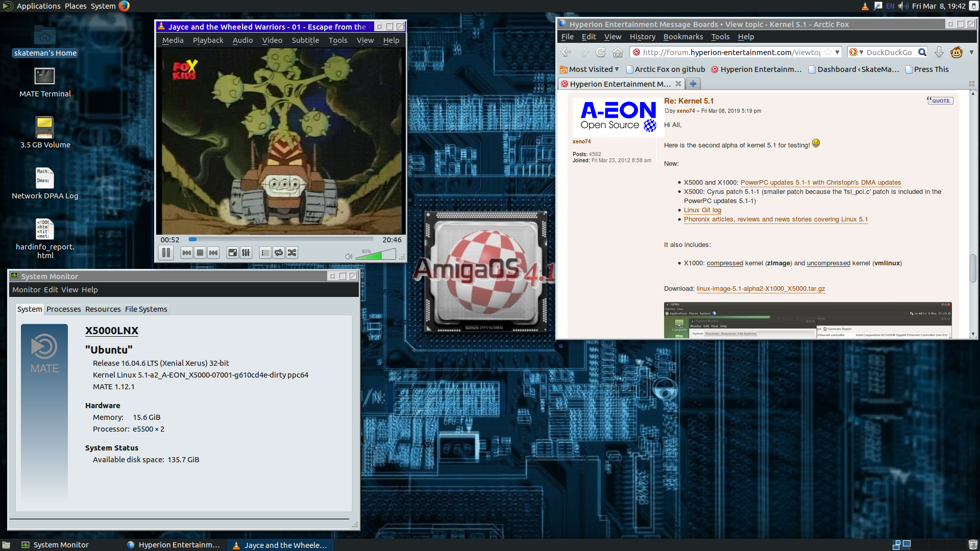Go back in Arctic Fox browser

pyautogui.click(x=566, y=52)
